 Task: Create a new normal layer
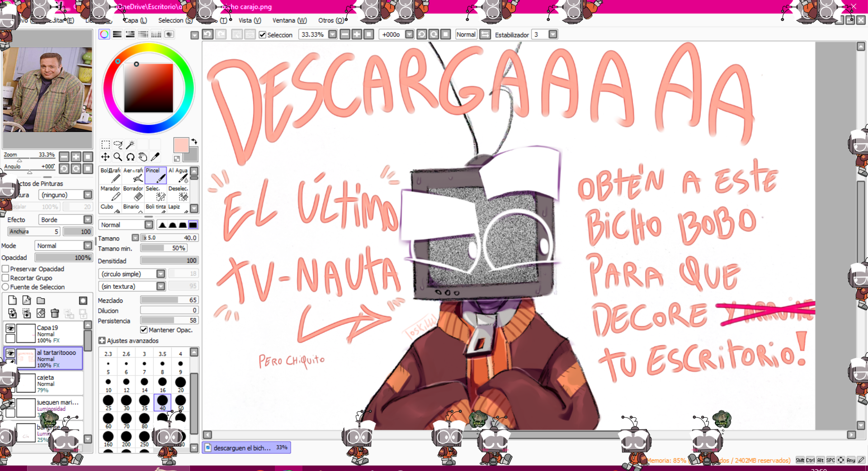tap(13, 301)
